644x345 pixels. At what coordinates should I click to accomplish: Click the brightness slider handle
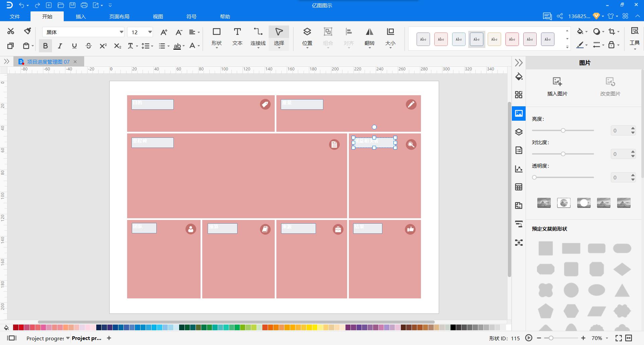(x=563, y=130)
